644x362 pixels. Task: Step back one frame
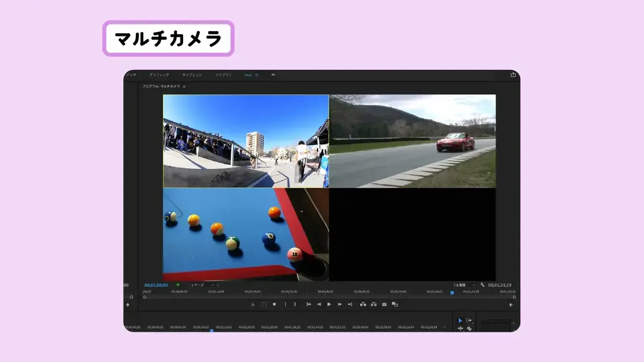coord(319,304)
